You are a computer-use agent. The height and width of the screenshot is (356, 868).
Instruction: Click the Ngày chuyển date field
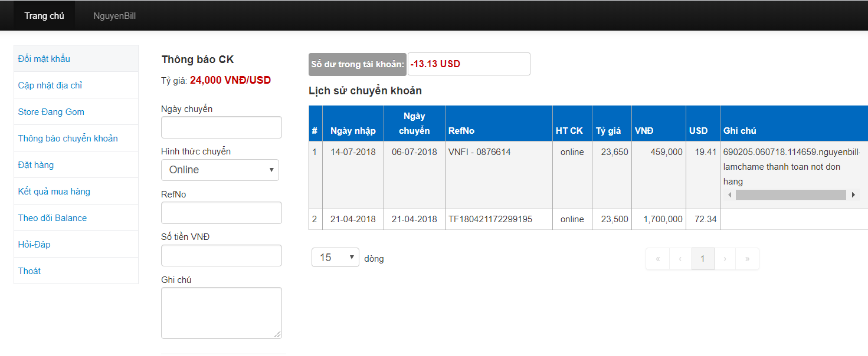pos(221,127)
